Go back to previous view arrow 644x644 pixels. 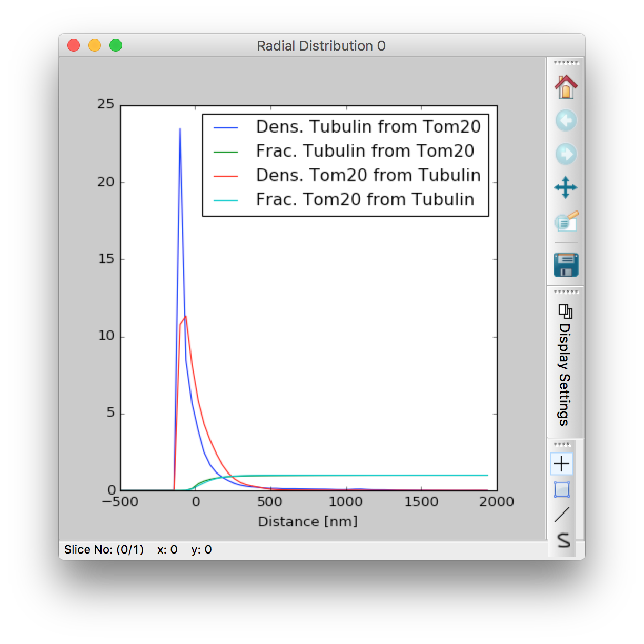pyautogui.click(x=566, y=121)
